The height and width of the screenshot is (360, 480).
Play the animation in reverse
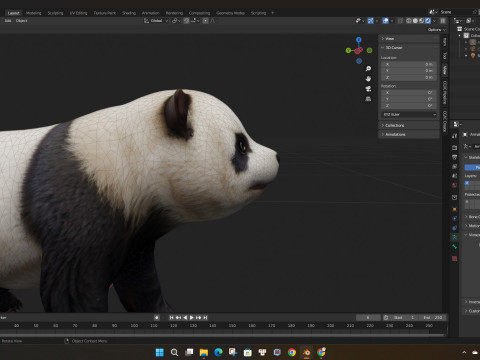click(x=185, y=318)
